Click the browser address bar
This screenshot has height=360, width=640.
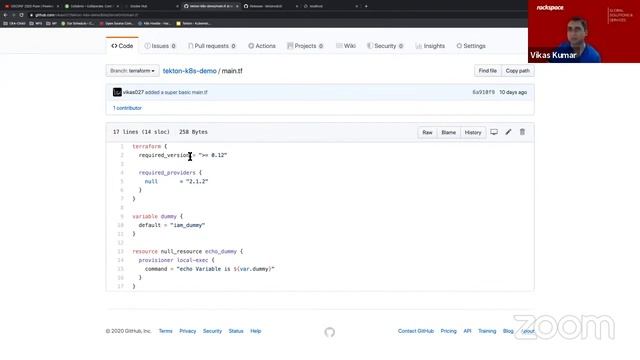pyautogui.click(x=278, y=15)
